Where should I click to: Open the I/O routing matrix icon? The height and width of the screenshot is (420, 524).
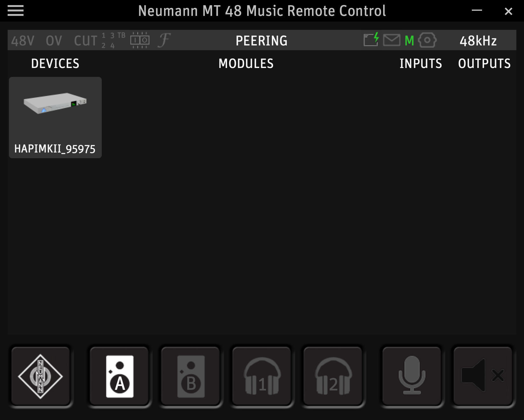coord(140,40)
